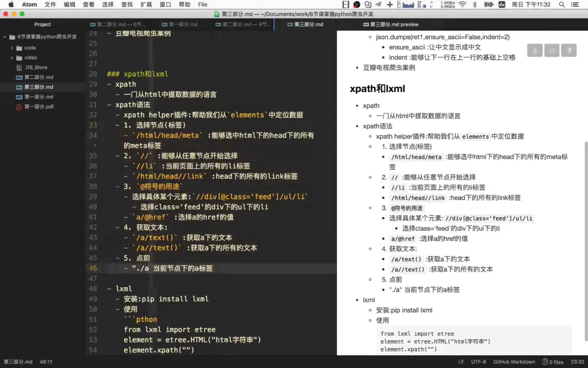
Task: Switch to the first 第二部分.md tab
Action: point(117,25)
